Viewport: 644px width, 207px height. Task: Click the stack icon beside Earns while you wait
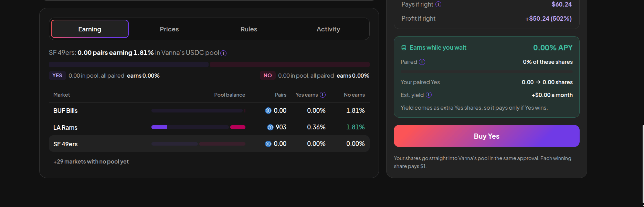click(x=404, y=48)
